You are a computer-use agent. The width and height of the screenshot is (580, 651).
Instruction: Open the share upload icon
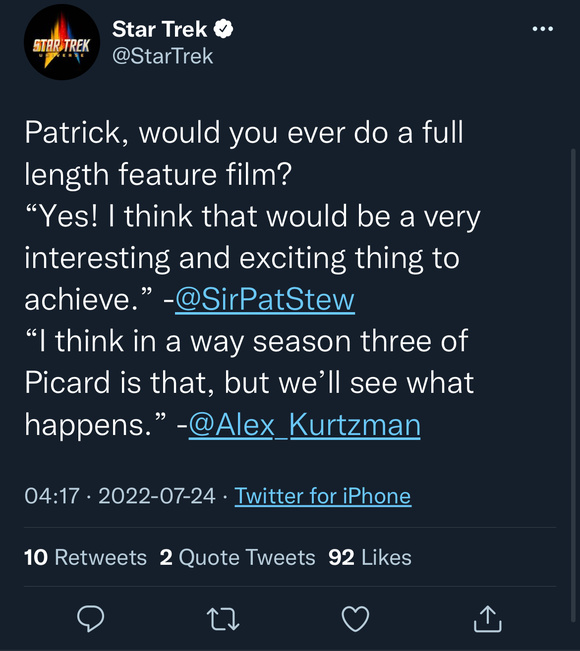[488, 619]
